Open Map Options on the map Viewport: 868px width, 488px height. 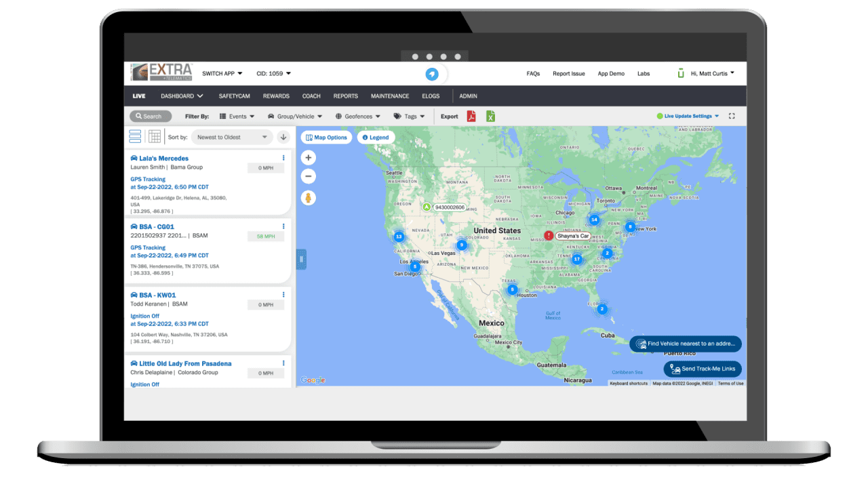(x=326, y=137)
